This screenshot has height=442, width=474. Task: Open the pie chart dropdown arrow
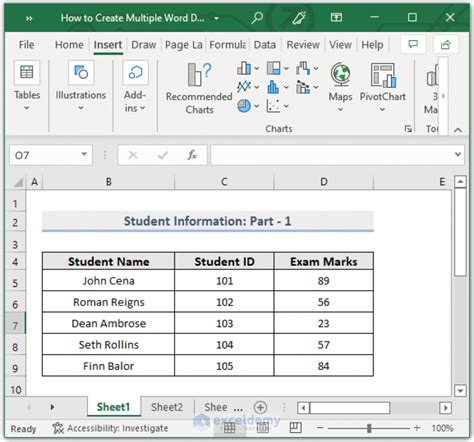257,106
